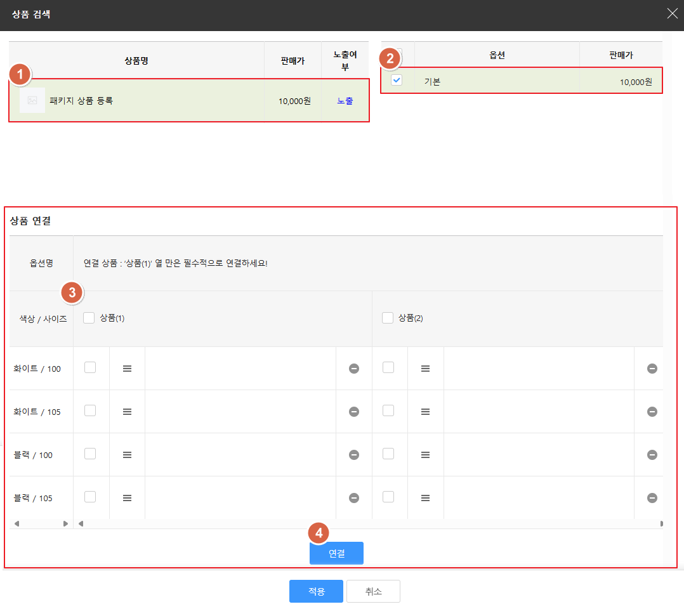Tick 상품(1) checkbox for 화이트 / 100

[90, 367]
